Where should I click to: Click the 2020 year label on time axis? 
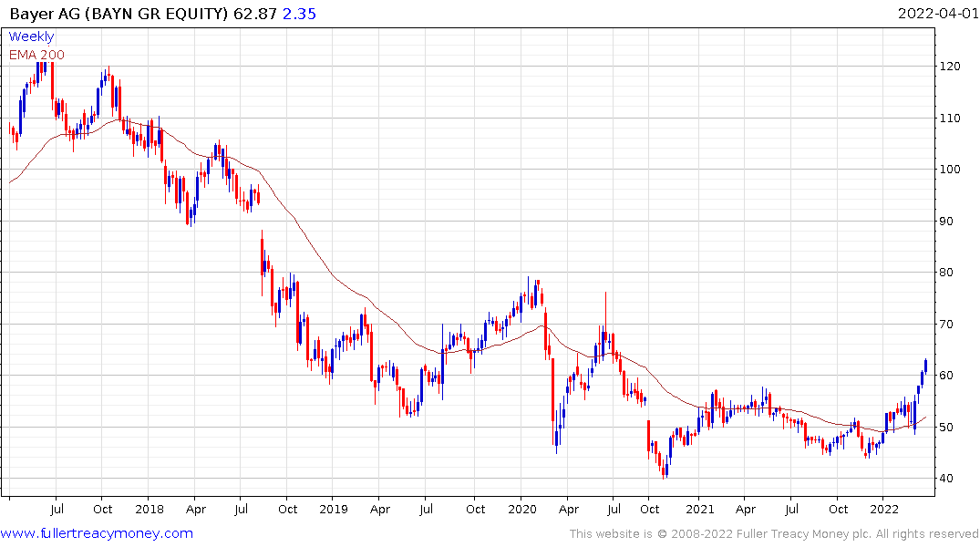[521, 510]
